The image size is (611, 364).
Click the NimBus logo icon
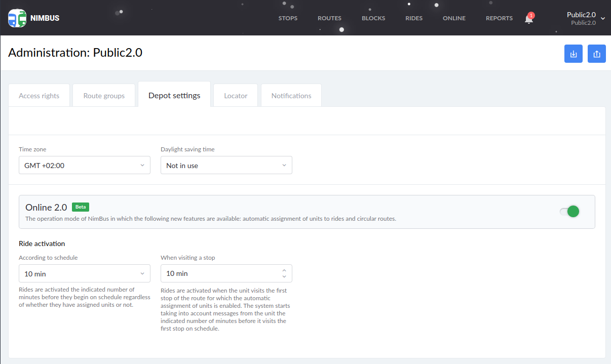[17, 18]
